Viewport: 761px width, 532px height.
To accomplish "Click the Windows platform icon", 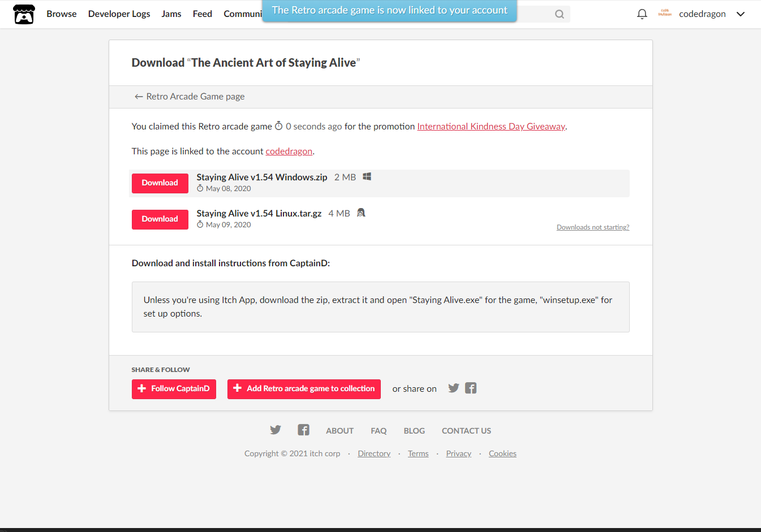I will (x=367, y=177).
